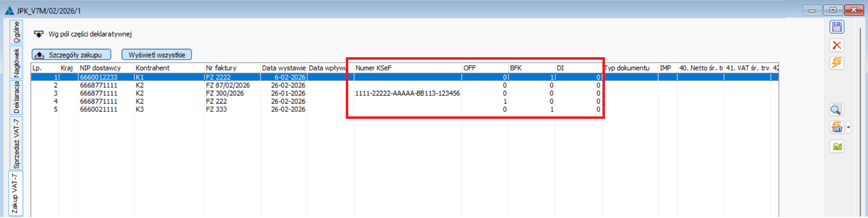Click KSeF number 1111-22222-AAAAA-BB113-123456

pyautogui.click(x=407, y=93)
